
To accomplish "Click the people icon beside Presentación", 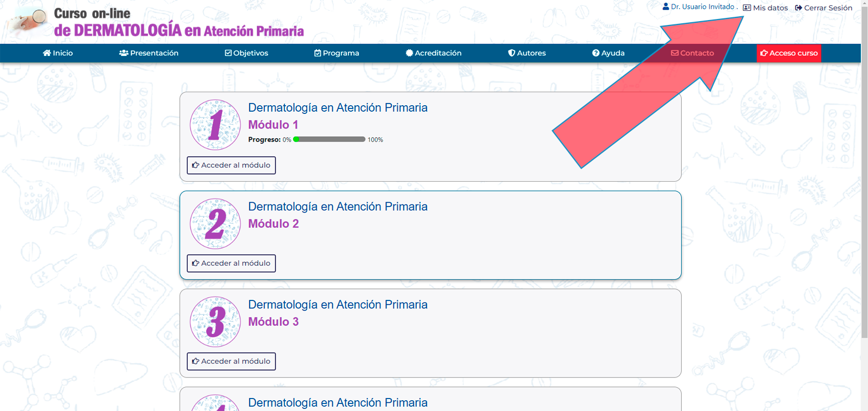I will click(124, 53).
